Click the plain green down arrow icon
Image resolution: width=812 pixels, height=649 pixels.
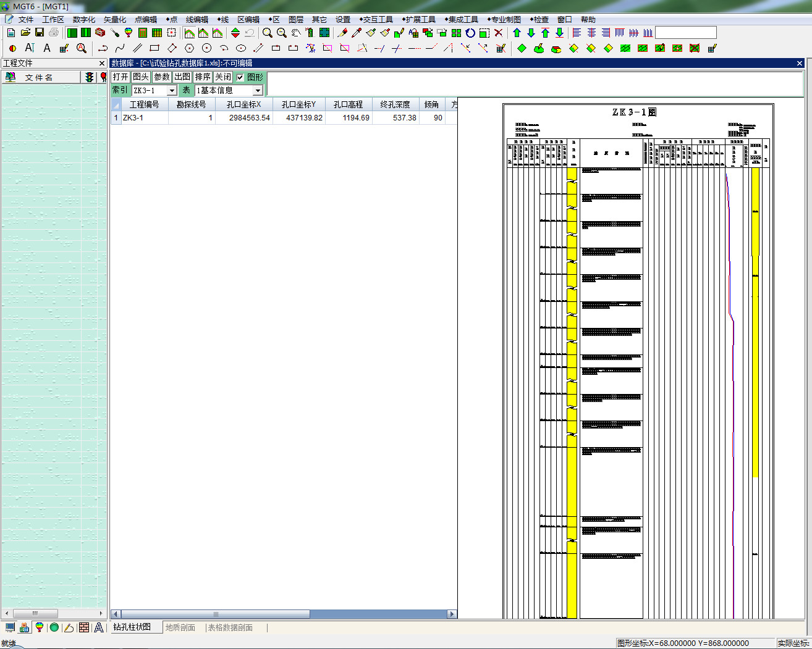pos(531,33)
